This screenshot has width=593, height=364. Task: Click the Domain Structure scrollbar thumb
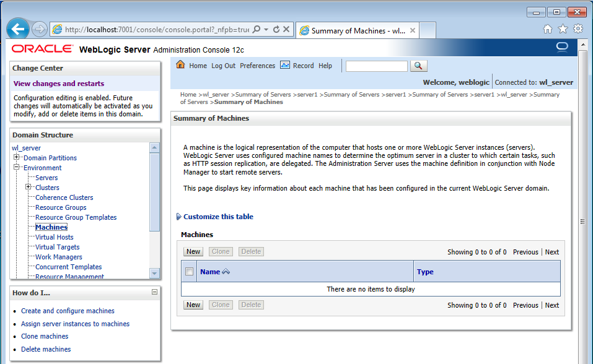[x=154, y=192]
